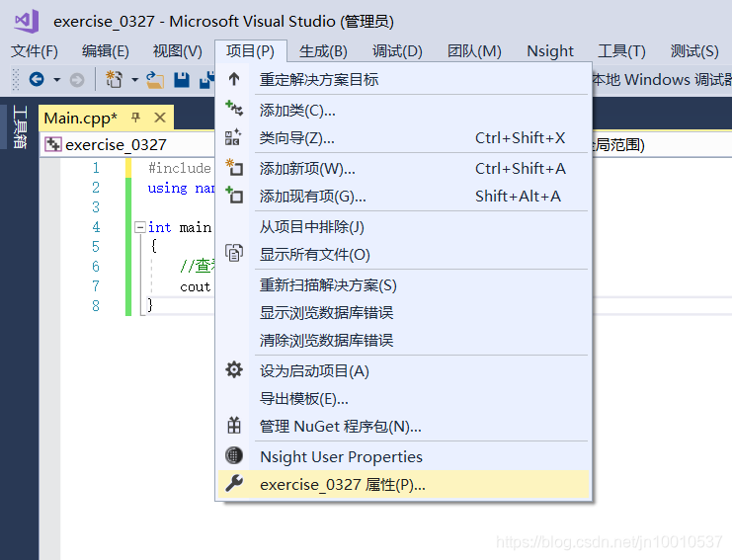Click the project properties wrench icon
The height and width of the screenshot is (560, 732).
coord(234,483)
